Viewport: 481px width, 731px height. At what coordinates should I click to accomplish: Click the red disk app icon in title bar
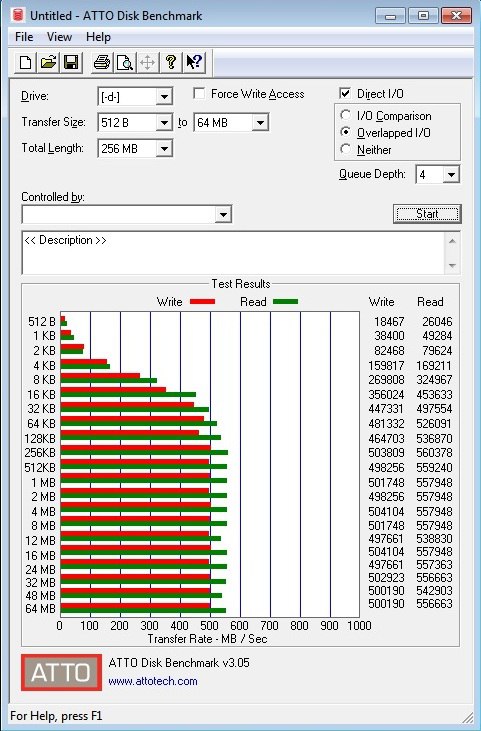17,14
